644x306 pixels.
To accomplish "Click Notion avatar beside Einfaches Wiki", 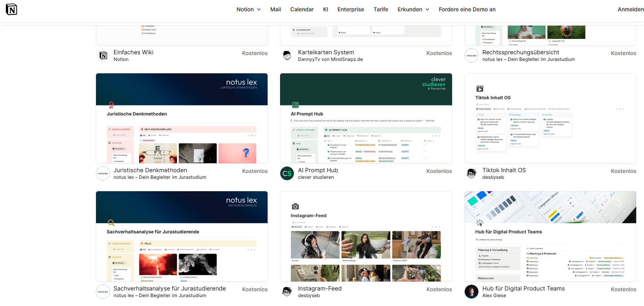I will coord(103,55).
